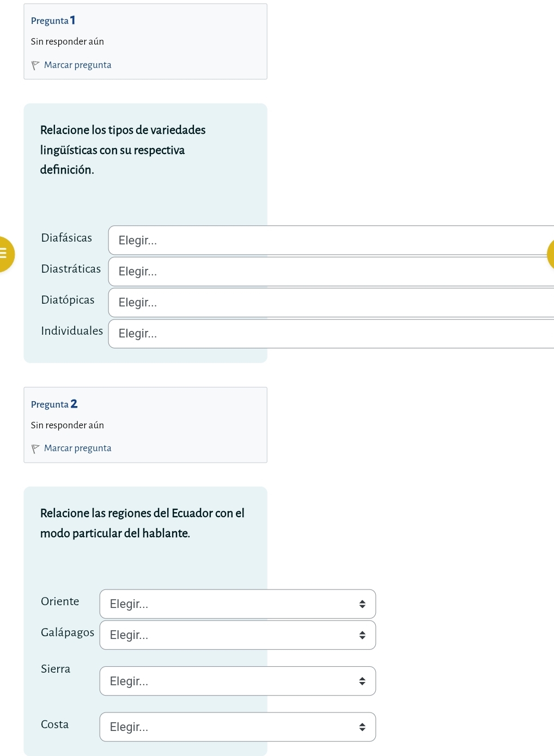This screenshot has width=554, height=756.
Task: Select the Galápagos Elegir dropdown field
Action: pos(229,635)
